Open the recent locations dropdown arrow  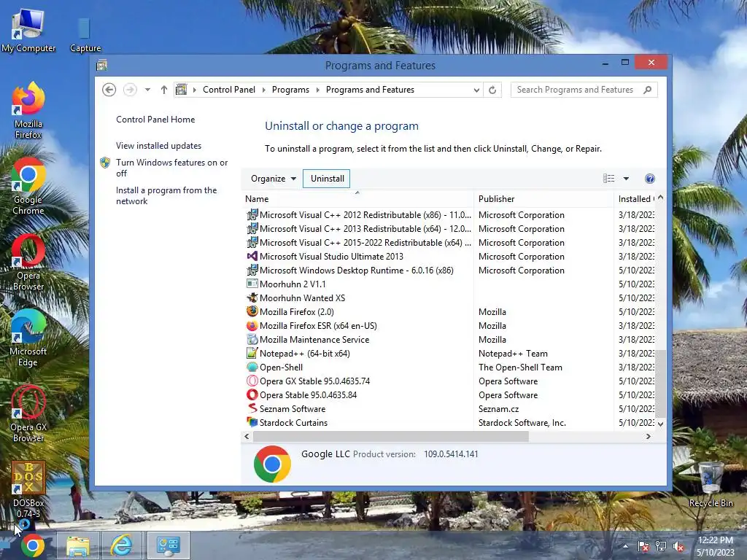coord(147,90)
